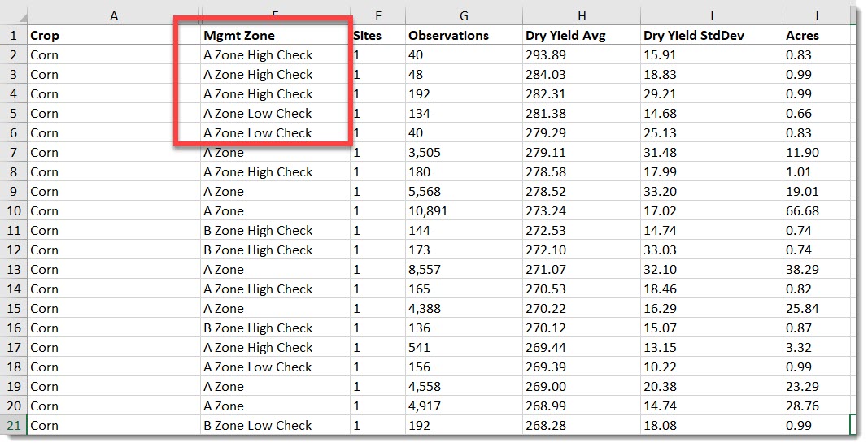The width and height of the screenshot is (868, 447).
Task: Select row 1 header number
Action: [x=14, y=36]
